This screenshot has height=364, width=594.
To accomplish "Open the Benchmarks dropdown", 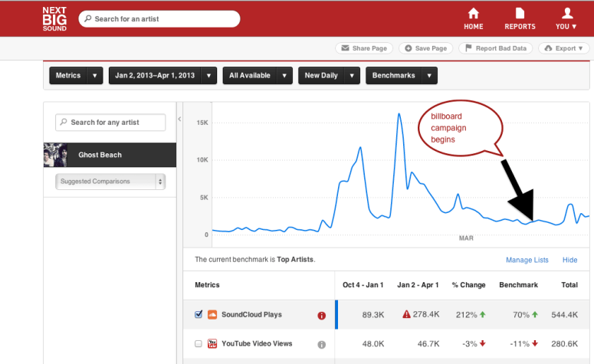I will click(x=402, y=76).
